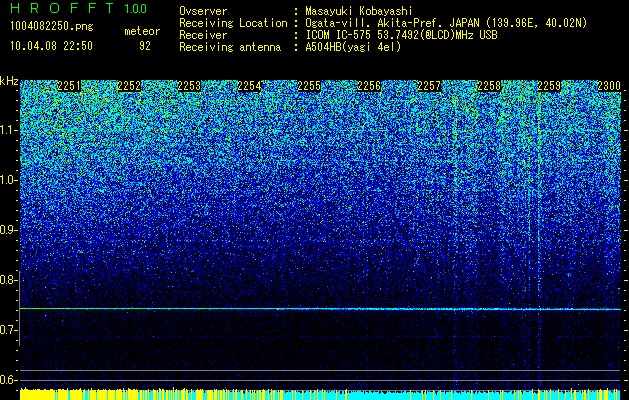The width and height of the screenshot is (629, 400).
Task: Click the 2252 time marker
Action: coord(129,86)
